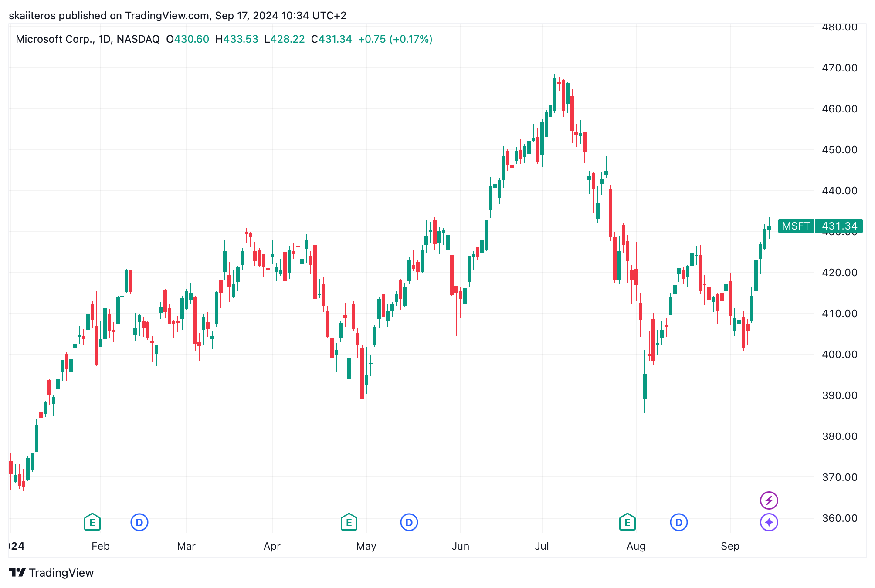Click the dividend D marker in mid-May

[x=409, y=522]
